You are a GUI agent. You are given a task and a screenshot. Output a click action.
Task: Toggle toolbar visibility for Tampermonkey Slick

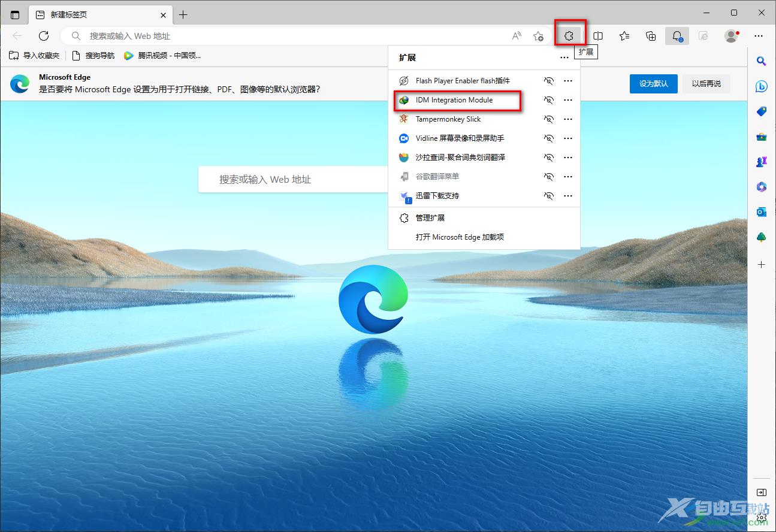548,119
